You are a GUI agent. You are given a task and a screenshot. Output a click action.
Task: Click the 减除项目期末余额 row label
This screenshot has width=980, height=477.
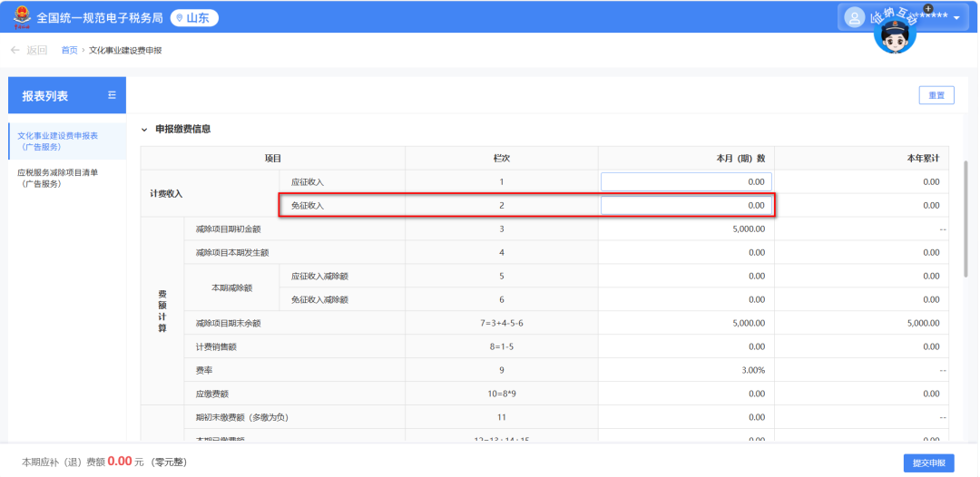click(228, 324)
